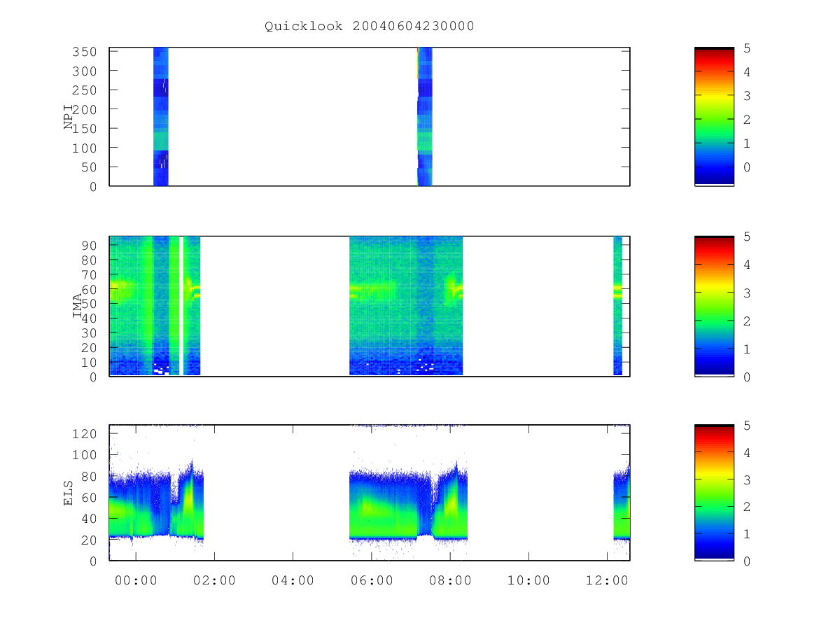Click second NPI data strip near 07:20
Screen dimensions: 840x630
[x=425, y=116]
